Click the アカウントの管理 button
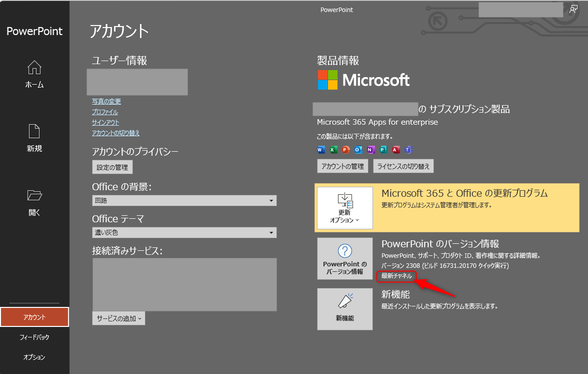The height and width of the screenshot is (374, 588). pos(342,166)
